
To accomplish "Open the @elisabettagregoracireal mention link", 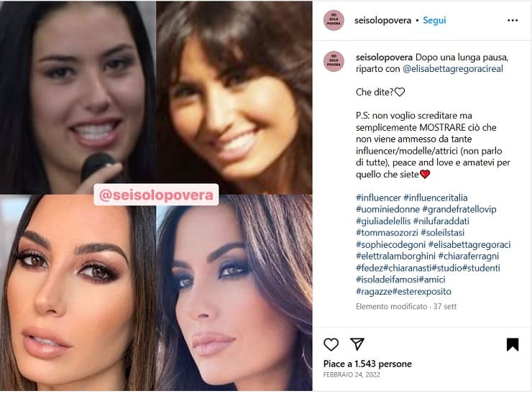I will [453, 69].
